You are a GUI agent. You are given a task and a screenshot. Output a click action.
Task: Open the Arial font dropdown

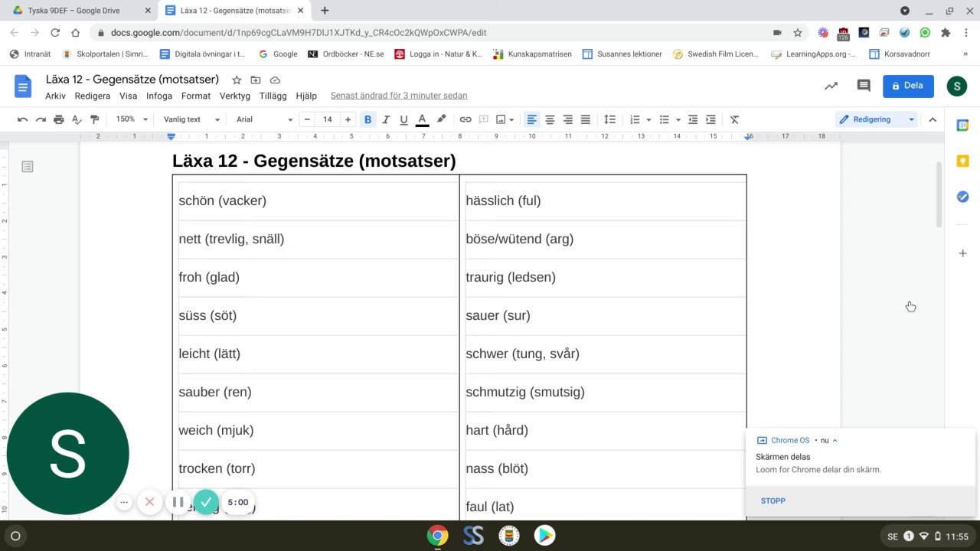pos(264,119)
